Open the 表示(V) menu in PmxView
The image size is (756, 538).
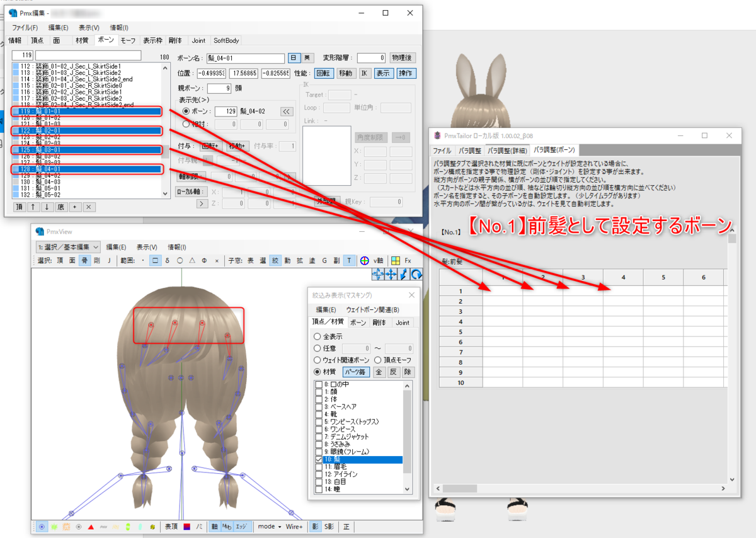pos(147,247)
